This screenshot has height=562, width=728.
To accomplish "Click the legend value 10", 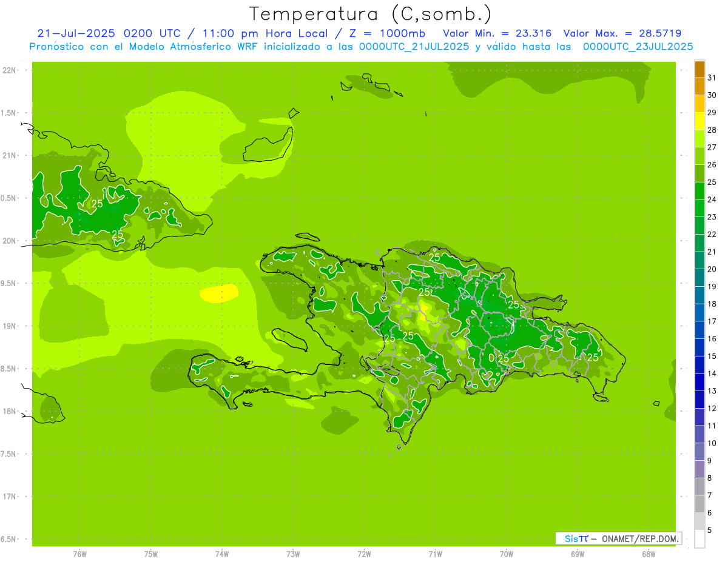I will [x=712, y=443].
